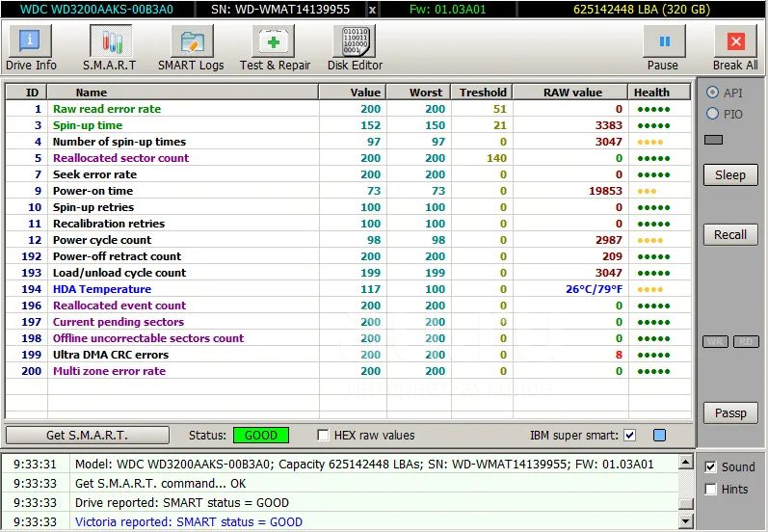This screenshot has width=768, height=532.
Task: Select the Spin-up retries row
Action: (x=348, y=206)
